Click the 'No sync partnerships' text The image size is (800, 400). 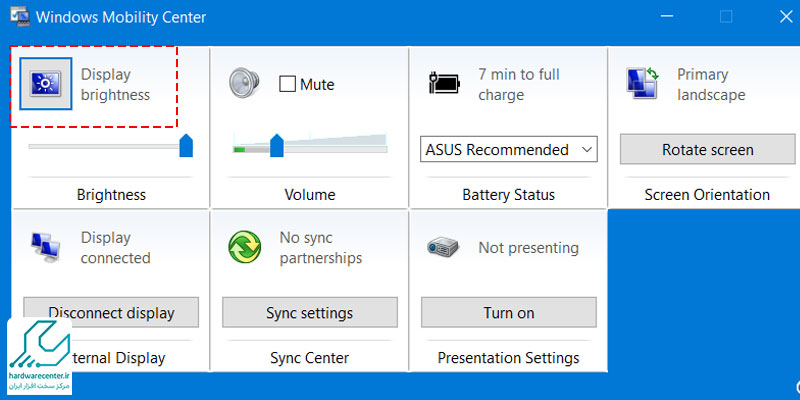pyautogui.click(x=320, y=248)
